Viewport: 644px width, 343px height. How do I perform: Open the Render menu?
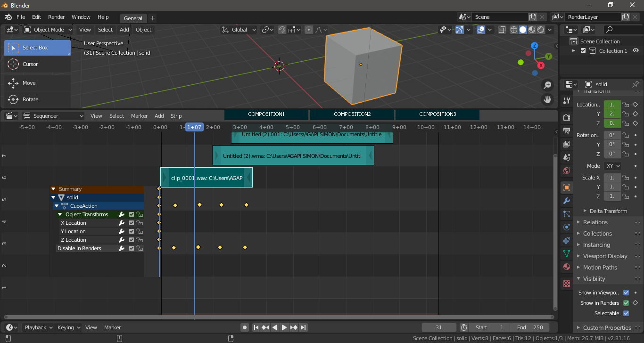[x=57, y=17]
